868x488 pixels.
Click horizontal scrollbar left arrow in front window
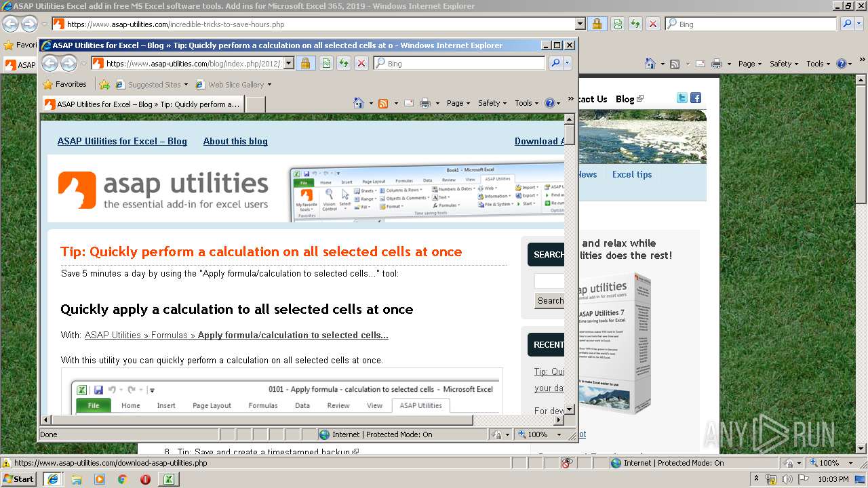tap(45, 420)
